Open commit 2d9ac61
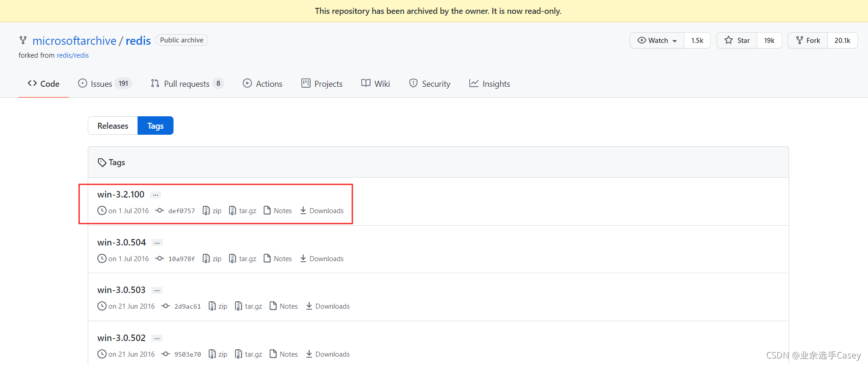This screenshot has width=868, height=365. click(x=187, y=306)
